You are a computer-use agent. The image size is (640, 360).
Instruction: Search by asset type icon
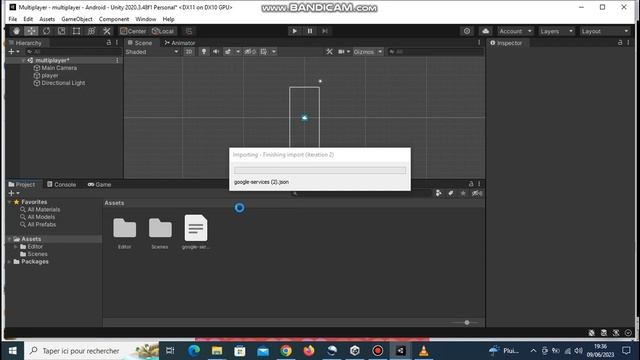tap(439, 193)
